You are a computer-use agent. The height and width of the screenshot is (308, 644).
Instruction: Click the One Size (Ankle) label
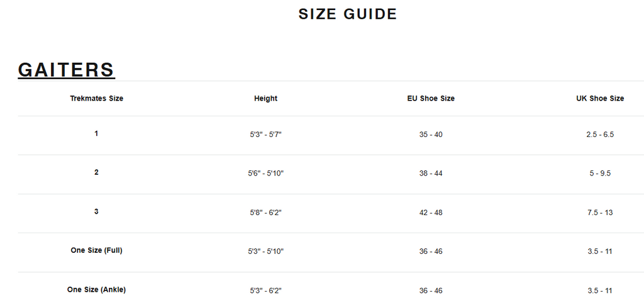click(96, 290)
